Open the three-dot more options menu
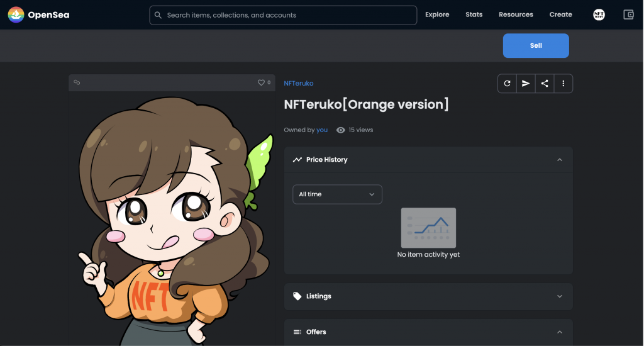Viewport: 644px width, 346px height. pos(563,84)
